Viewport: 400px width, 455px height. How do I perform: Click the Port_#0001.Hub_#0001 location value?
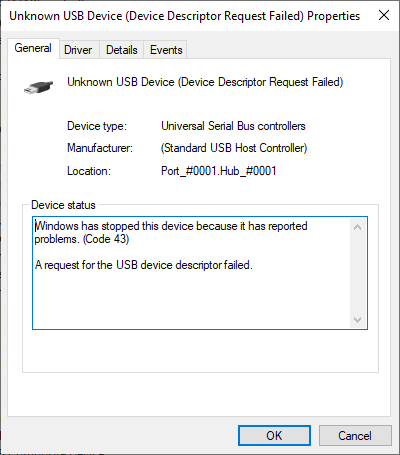(x=219, y=171)
